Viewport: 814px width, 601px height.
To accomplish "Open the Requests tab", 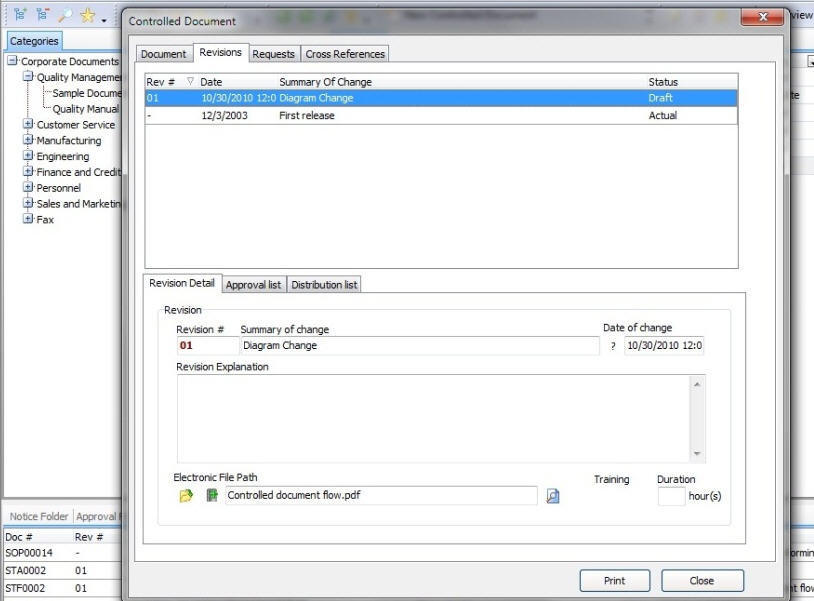I will [274, 54].
